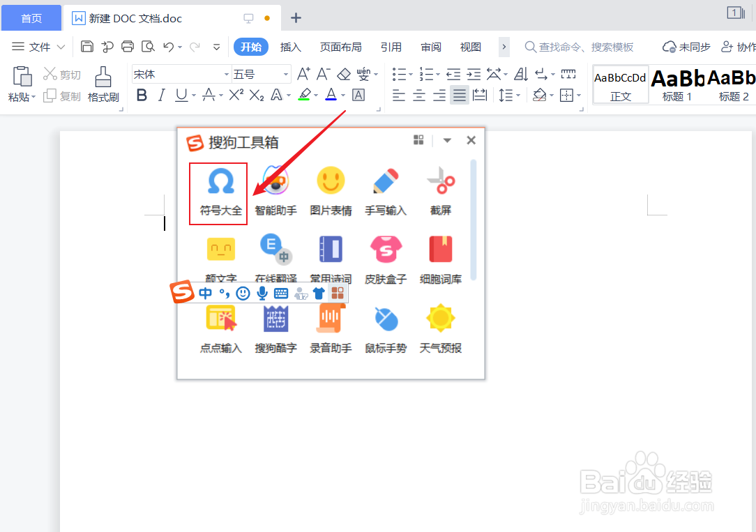Toggle Chinese/English mode 中 on input bar
This screenshot has width=756, height=532.
click(206, 293)
